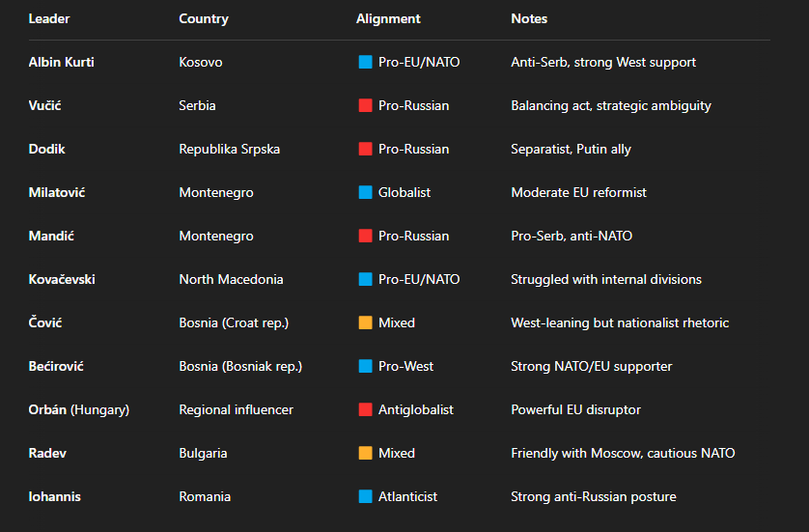Screen dimensions: 809x532
Task: Click note 'Moderate EU reformist'
Action: click(x=578, y=192)
